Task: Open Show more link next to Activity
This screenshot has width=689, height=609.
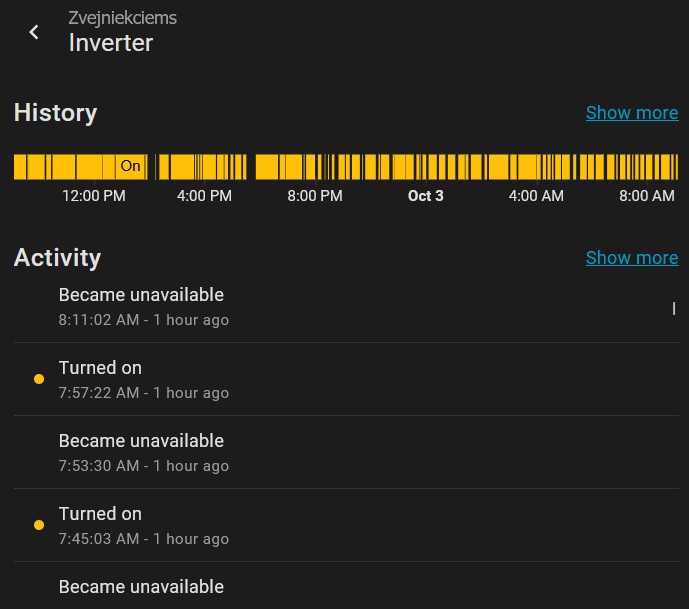Action: pos(631,258)
